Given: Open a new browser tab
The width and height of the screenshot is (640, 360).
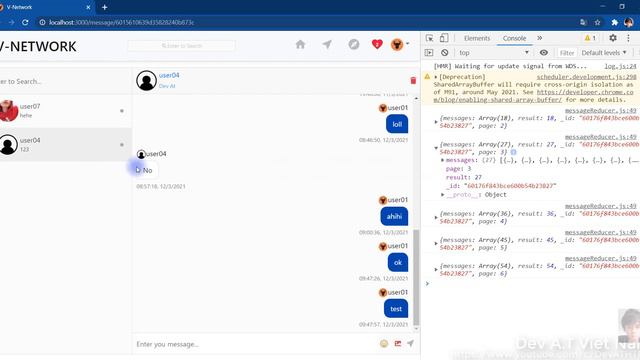Looking at the screenshot, I should click(x=104, y=7).
